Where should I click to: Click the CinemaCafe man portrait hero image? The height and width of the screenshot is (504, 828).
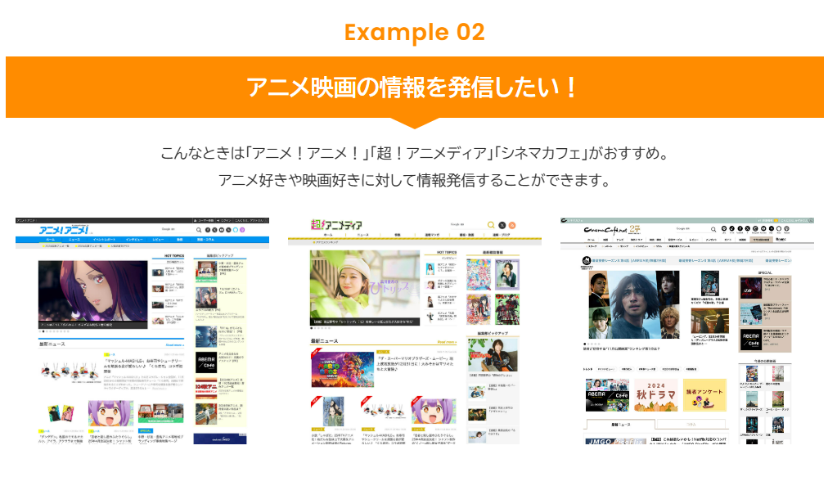pyautogui.click(x=639, y=305)
